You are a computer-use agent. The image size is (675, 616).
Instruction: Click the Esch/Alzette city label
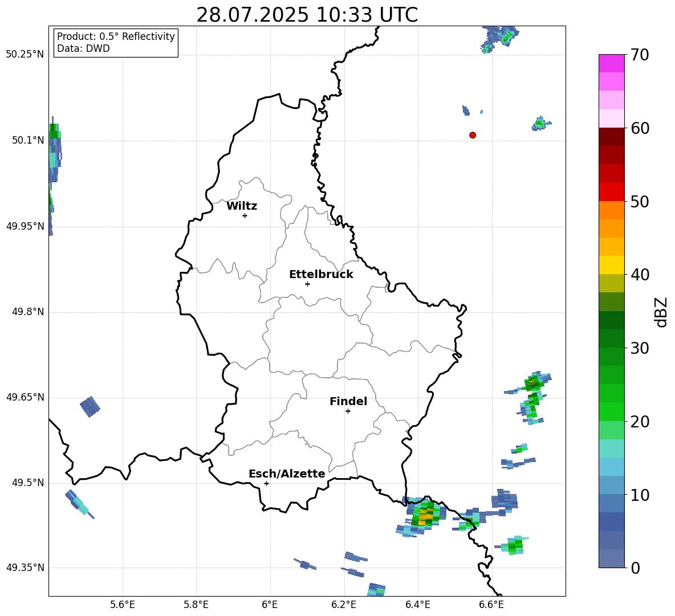pos(287,474)
